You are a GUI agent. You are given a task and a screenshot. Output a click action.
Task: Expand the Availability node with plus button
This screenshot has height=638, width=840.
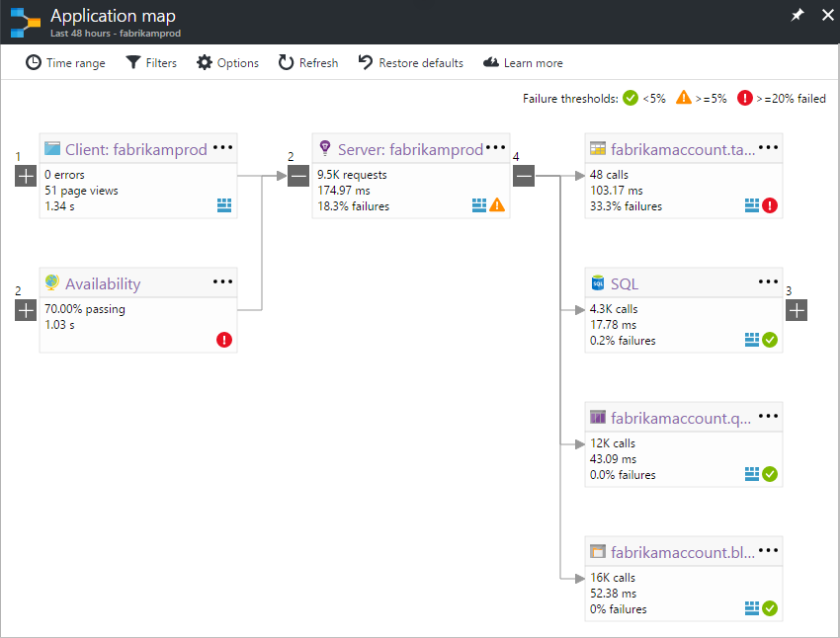(x=26, y=310)
